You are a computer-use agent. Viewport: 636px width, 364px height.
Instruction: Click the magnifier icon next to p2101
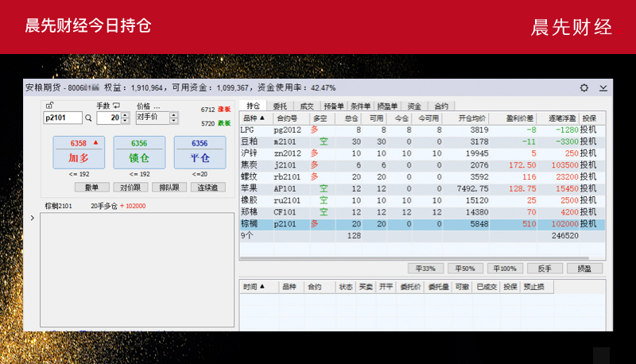click(88, 118)
